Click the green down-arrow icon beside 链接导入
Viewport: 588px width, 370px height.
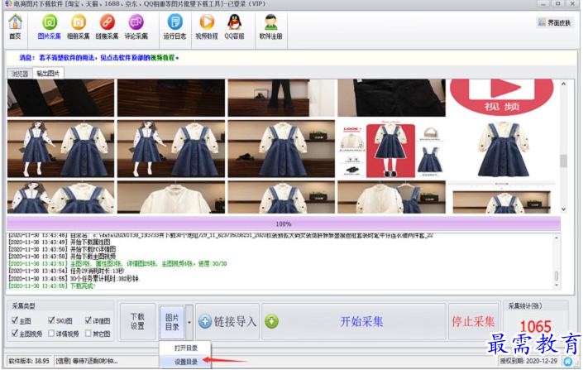coord(271,321)
